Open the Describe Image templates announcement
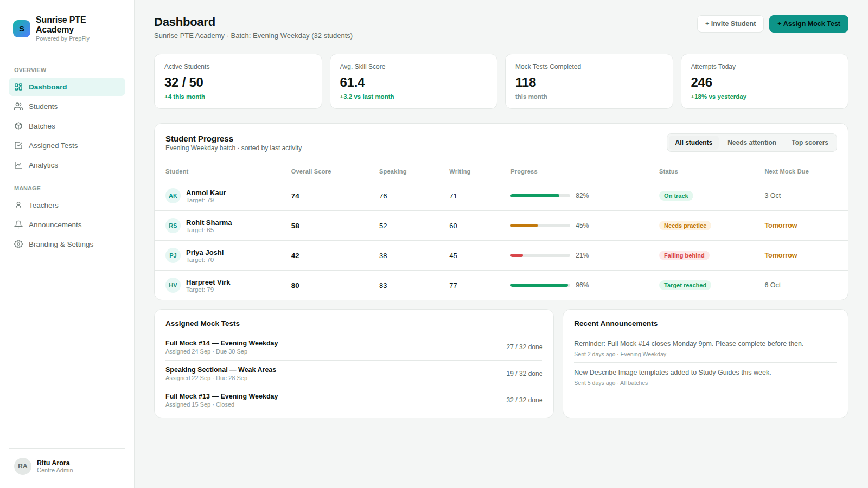The height and width of the screenshot is (488, 868). tap(705, 377)
